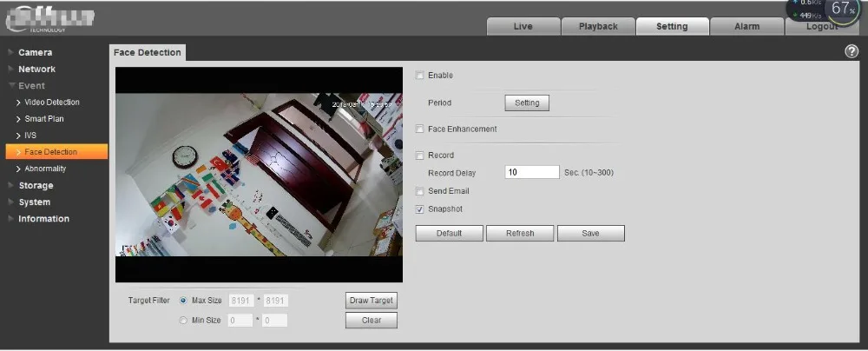Select the Min Size radio button
The height and width of the screenshot is (351, 868).
coord(183,321)
